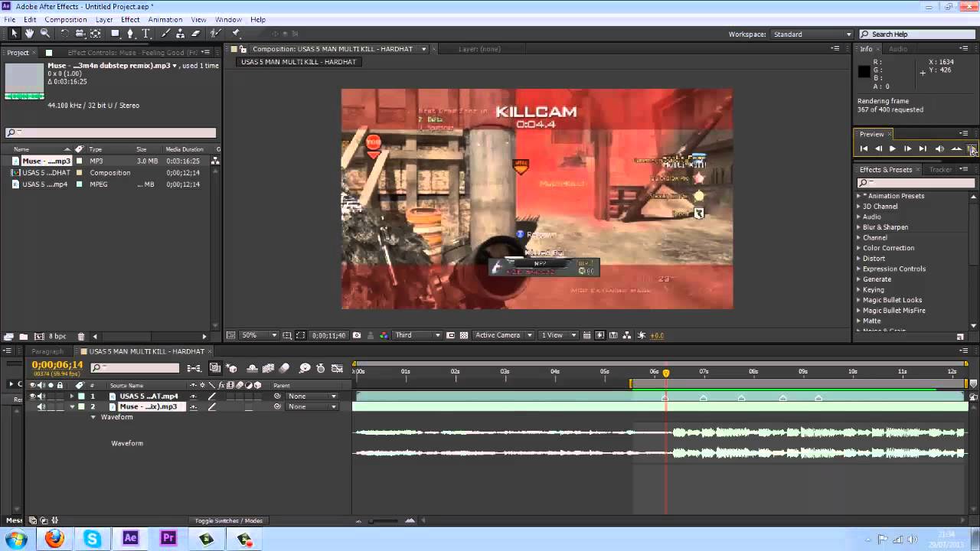Select the Selection arrow tool
The image size is (980, 551).
pyautogui.click(x=14, y=34)
